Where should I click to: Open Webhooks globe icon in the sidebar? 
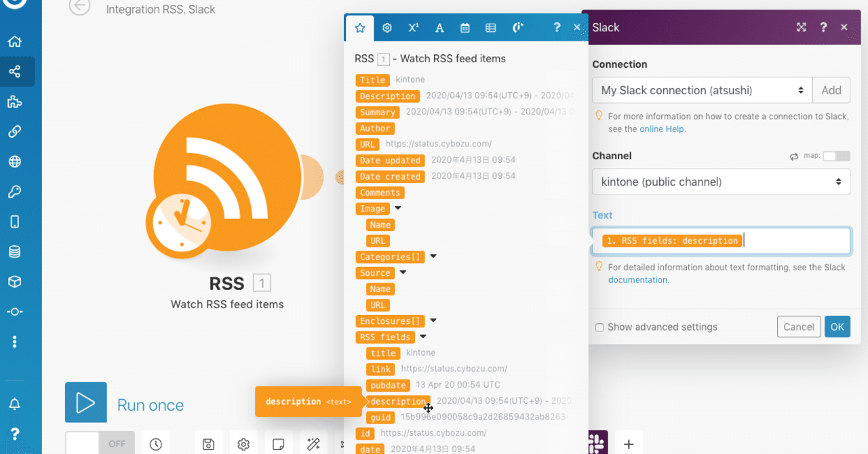[x=14, y=162]
